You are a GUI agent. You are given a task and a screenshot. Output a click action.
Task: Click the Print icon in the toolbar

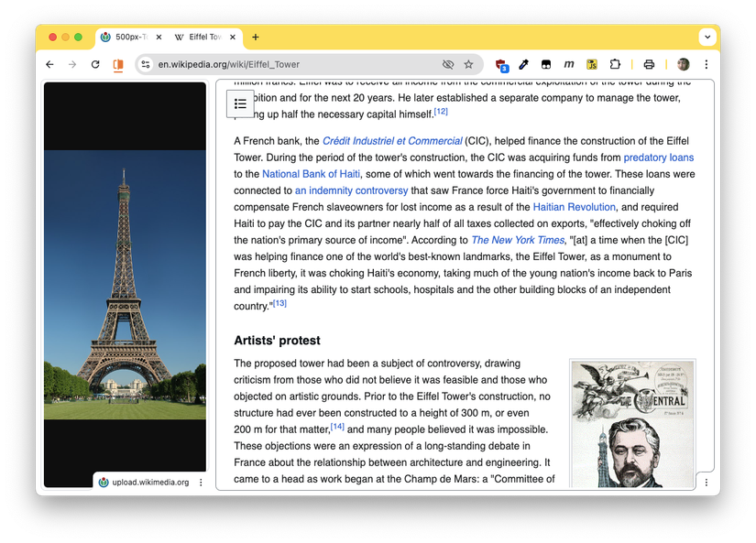(649, 64)
